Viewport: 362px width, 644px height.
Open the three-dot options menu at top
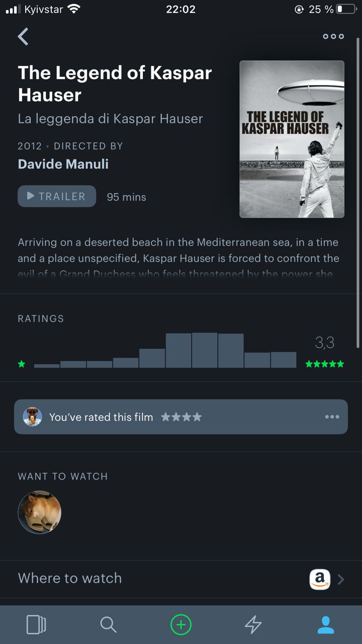pos(333,36)
